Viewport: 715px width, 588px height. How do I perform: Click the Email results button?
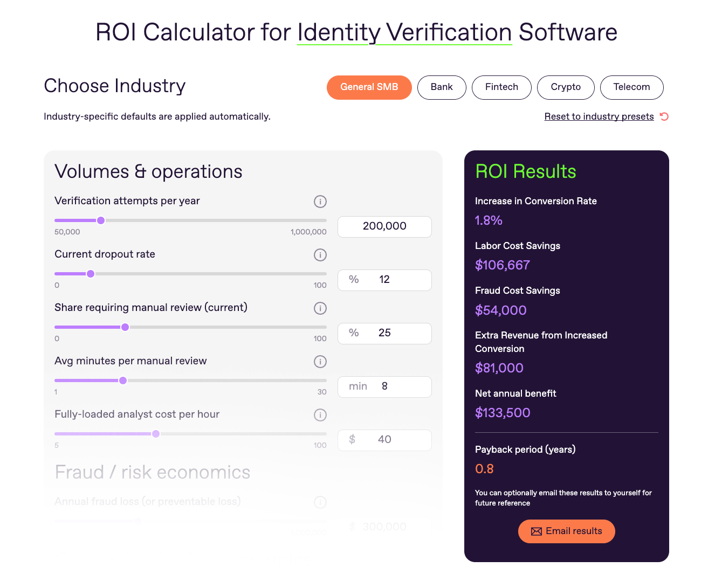567,531
